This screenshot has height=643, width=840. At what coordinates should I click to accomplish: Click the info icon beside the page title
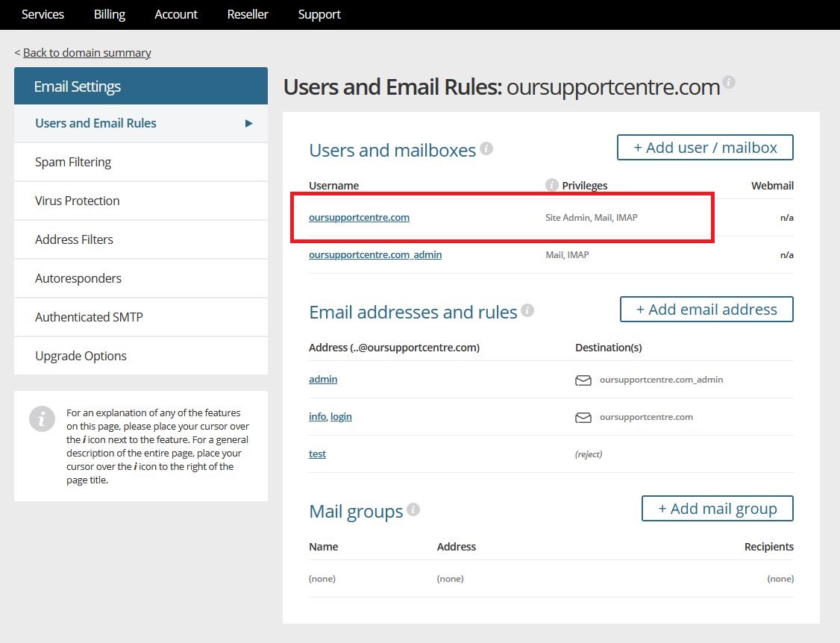[x=729, y=83]
